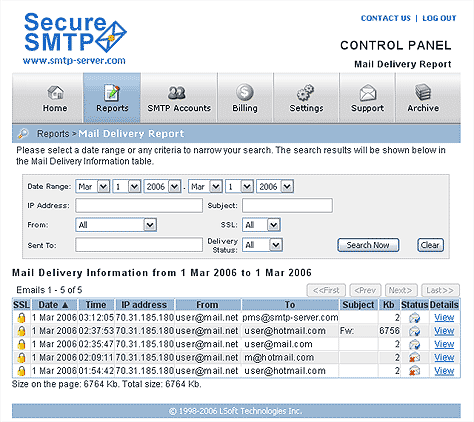Open the Settings gears icon
Image resolution: width=474 pixels, height=422 pixels.
[306, 92]
